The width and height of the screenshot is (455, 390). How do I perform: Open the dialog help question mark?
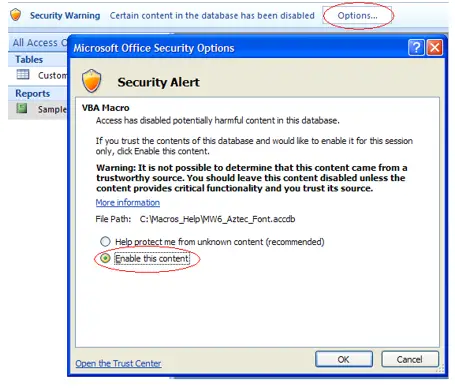[416, 48]
